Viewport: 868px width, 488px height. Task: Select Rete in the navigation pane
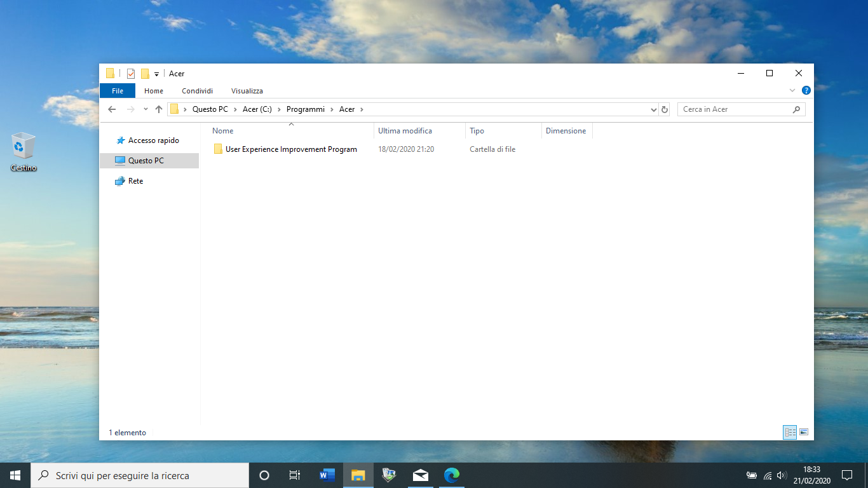pos(133,180)
